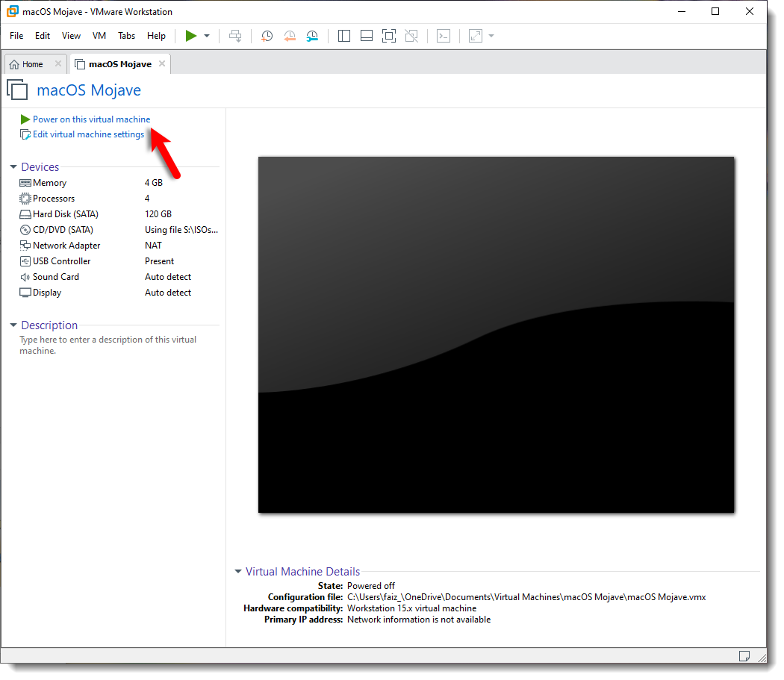Click Send Ctrl+Alt+Del toolbar icon
Image resolution: width=784 pixels, height=680 pixels.
point(235,36)
